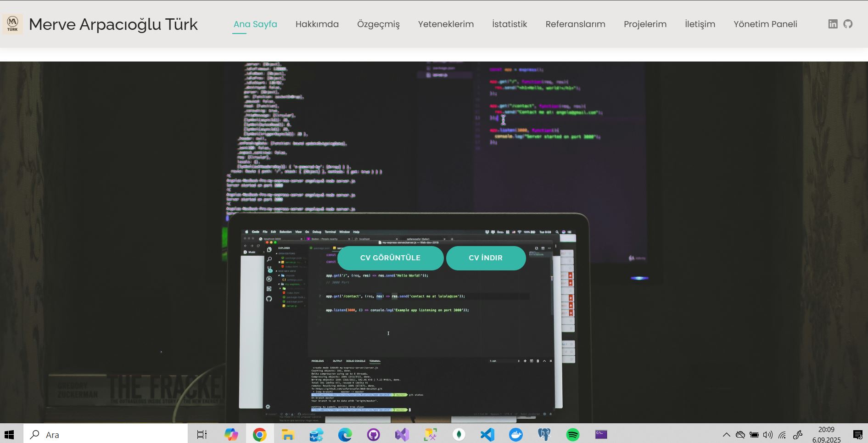Open MongoDB Compass from the taskbar
The width and height of the screenshot is (868, 443).
(x=459, y=434)
